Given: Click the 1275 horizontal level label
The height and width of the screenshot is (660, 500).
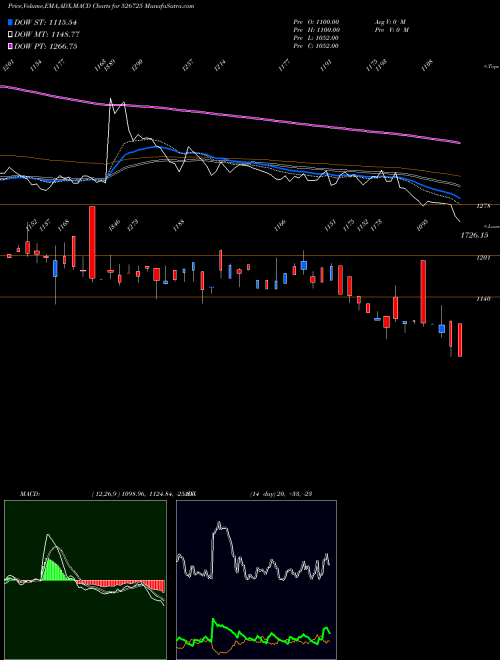Looking at the screenshot, I should 483,206.
